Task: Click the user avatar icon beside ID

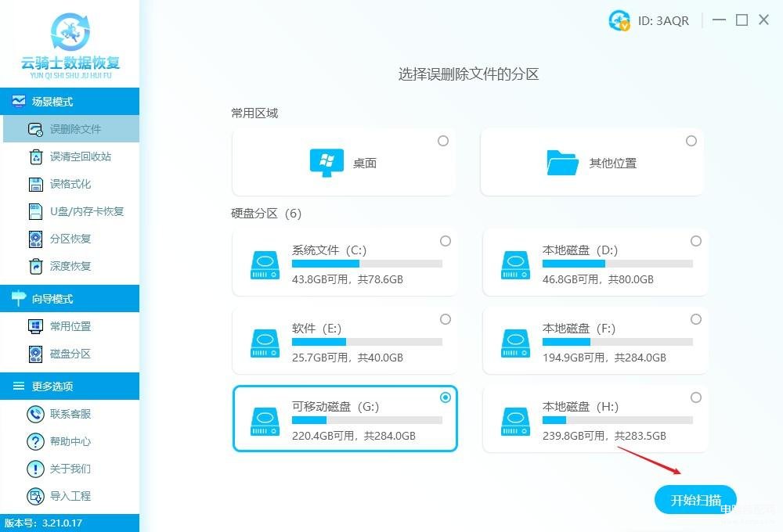Action: [619, 21]
